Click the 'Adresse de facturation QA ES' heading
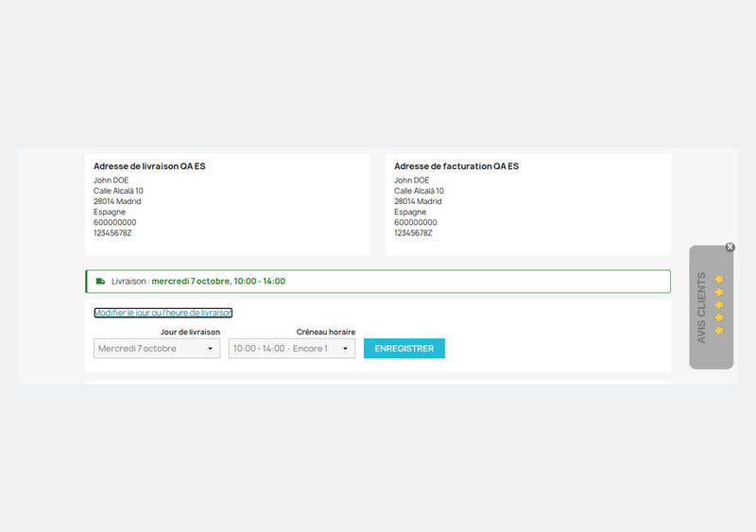 point(456,166)
